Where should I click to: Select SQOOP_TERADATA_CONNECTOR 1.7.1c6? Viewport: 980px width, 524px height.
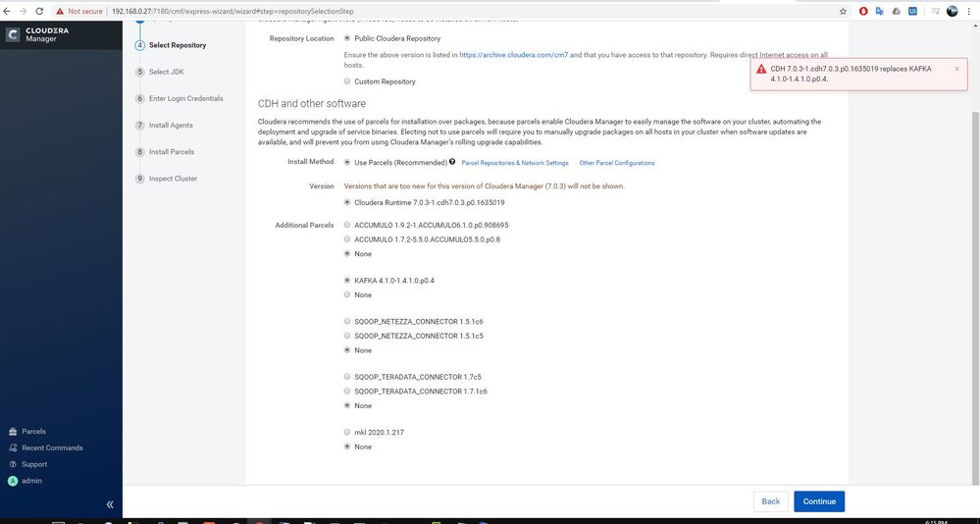pyautogui.click(x=347, y=392)
